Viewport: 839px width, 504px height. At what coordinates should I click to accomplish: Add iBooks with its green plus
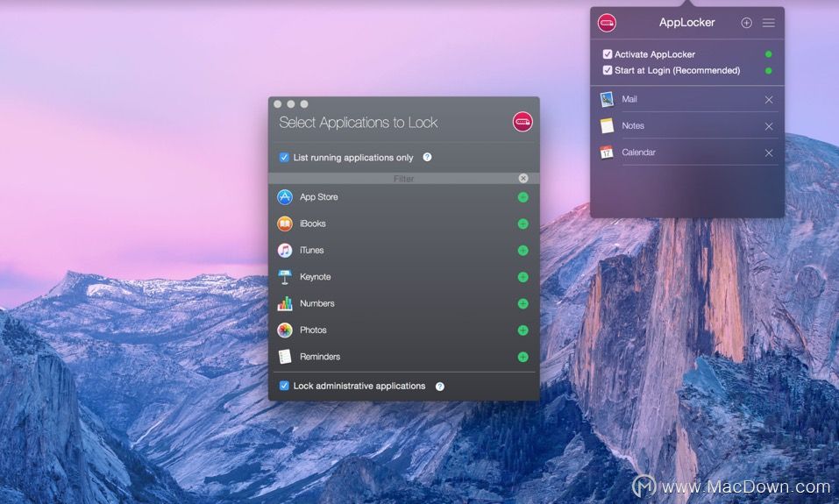tap(523, 224)
